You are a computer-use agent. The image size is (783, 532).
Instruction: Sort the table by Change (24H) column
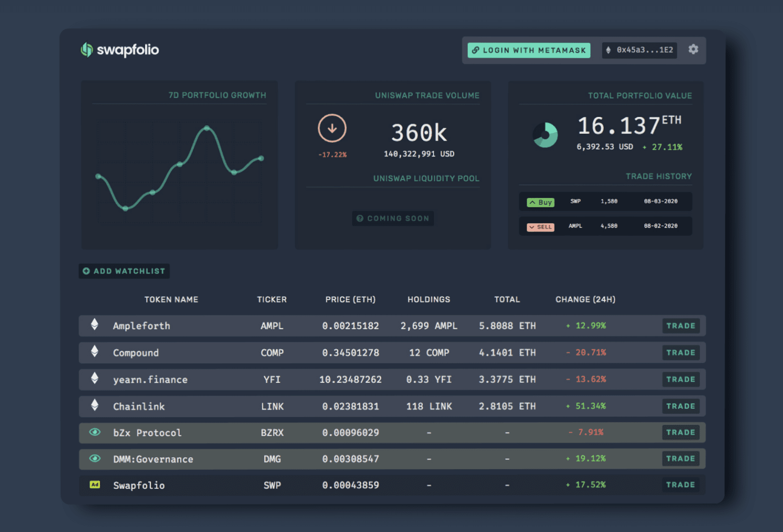coord(585,299)
